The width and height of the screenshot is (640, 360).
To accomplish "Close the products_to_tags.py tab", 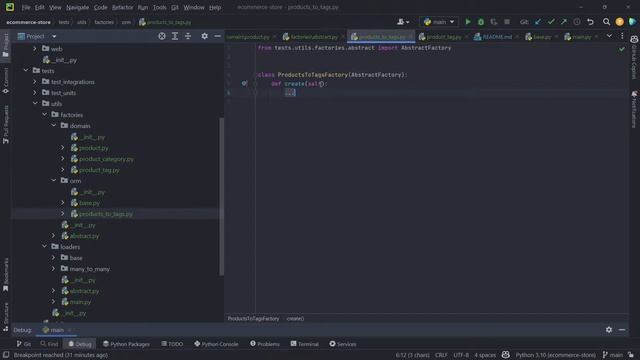I will tap(410, 37).
